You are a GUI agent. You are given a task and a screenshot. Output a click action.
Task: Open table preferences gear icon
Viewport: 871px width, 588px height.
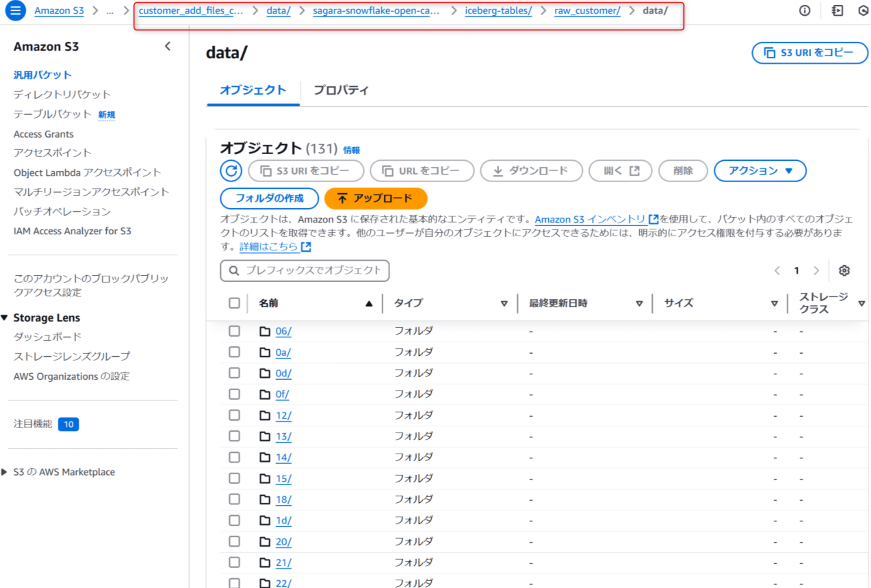[x=844, y=270]
